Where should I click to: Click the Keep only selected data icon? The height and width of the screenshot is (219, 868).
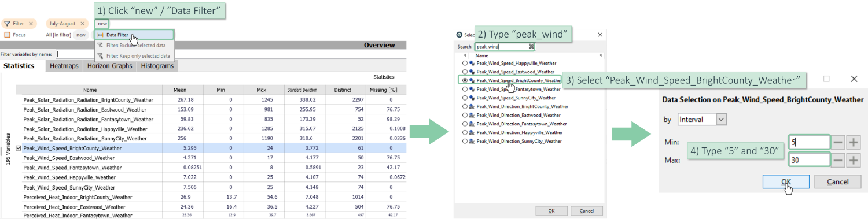pos(100,56)
